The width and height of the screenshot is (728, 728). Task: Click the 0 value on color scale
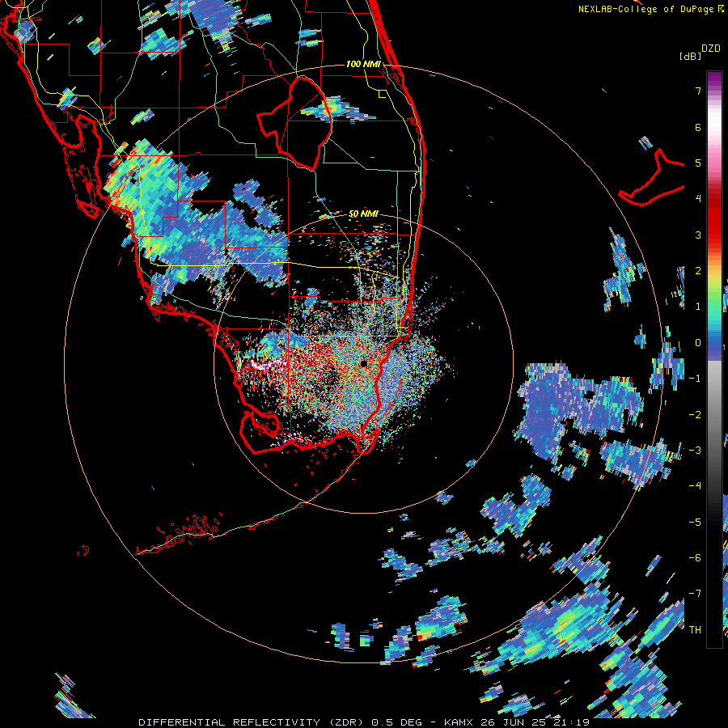pyautogui.click(x=698, y=343)
